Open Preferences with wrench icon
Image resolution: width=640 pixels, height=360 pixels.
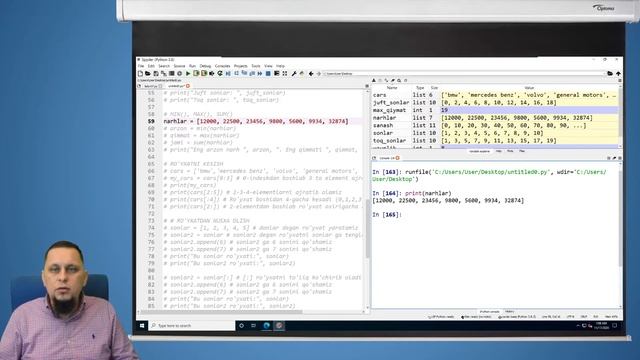tap(294, 73)
